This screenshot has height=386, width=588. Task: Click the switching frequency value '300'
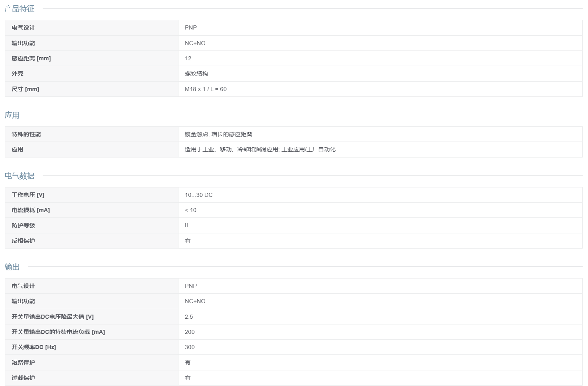click(190, 347)
